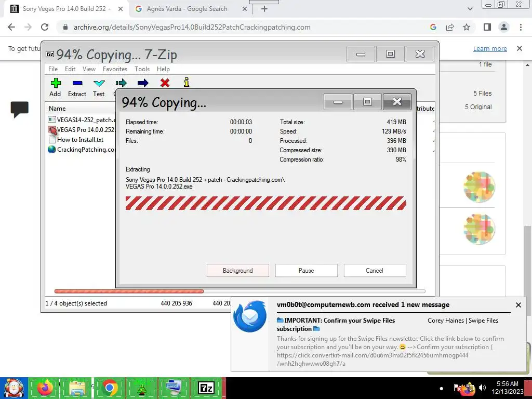Cancel the copying operation
This screenshot has height=399, width=532.
coord(375,270)
